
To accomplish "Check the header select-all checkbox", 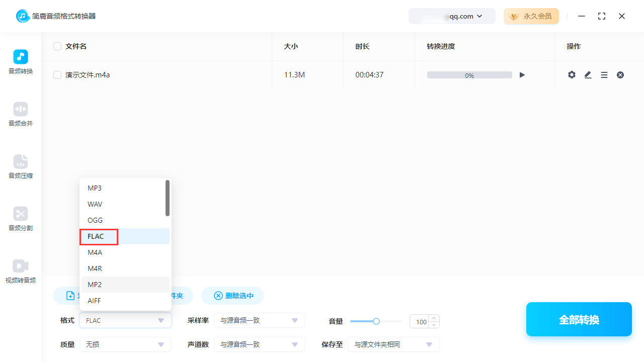I will point(57,46).
